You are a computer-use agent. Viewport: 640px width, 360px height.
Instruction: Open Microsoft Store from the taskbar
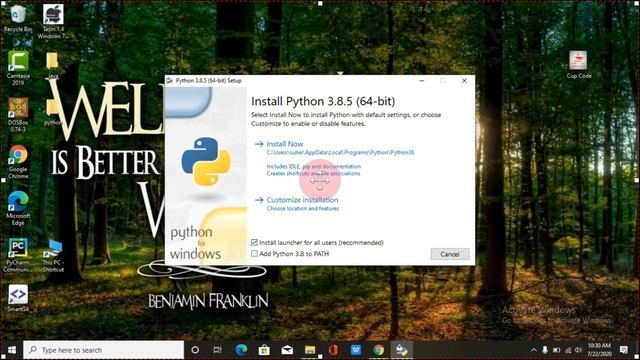tap(264, 350)
